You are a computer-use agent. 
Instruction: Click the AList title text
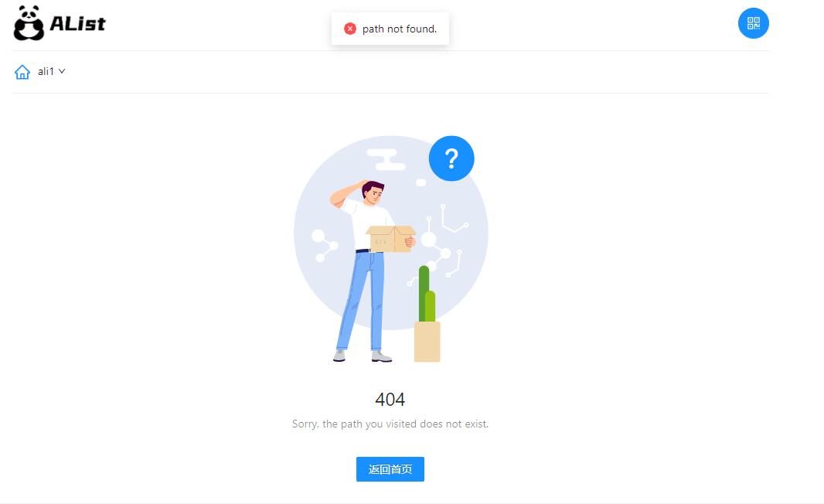(77, 23)
